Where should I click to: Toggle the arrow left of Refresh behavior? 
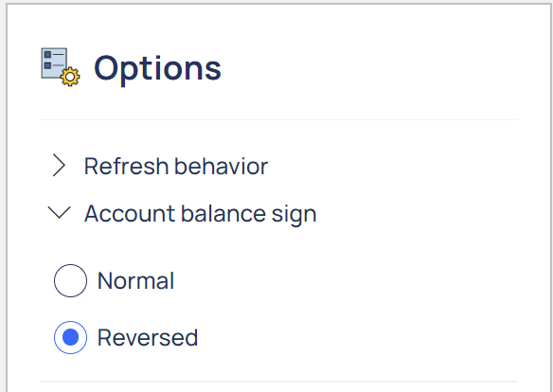tap(59, 165)
